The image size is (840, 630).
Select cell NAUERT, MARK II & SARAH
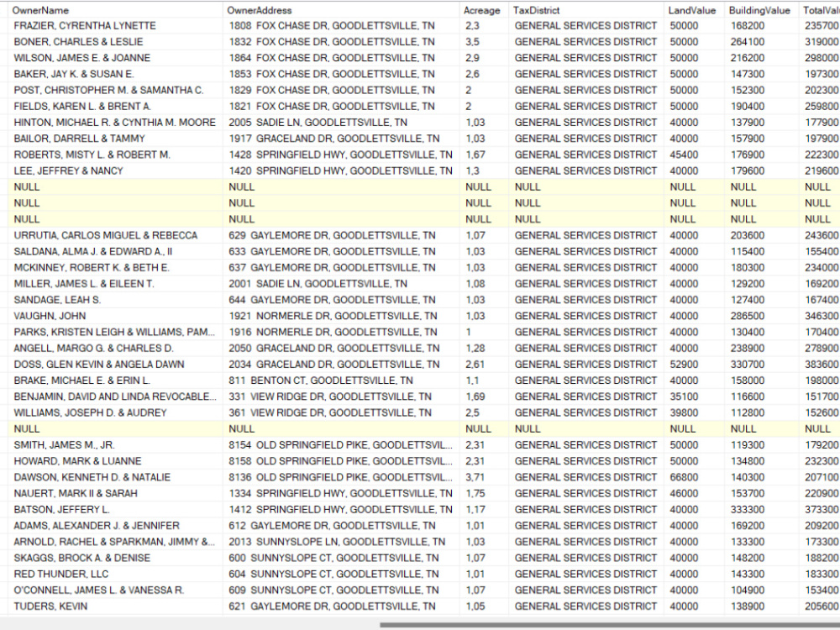115,493
